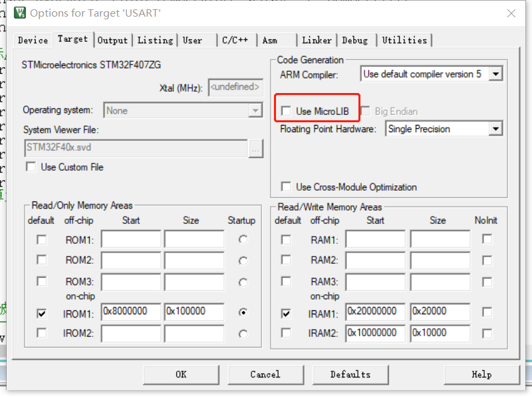
Task: Check the RAM1 default checkbox
Action: click(286, 240)
